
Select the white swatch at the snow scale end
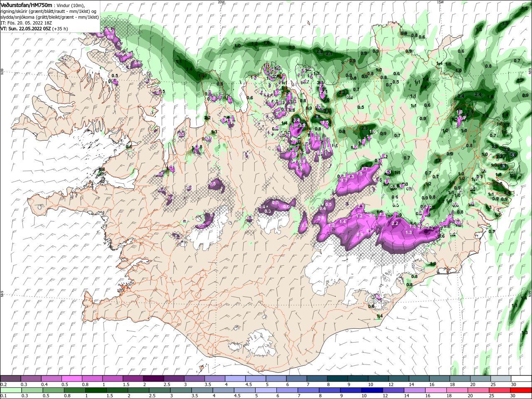[521, 379]
